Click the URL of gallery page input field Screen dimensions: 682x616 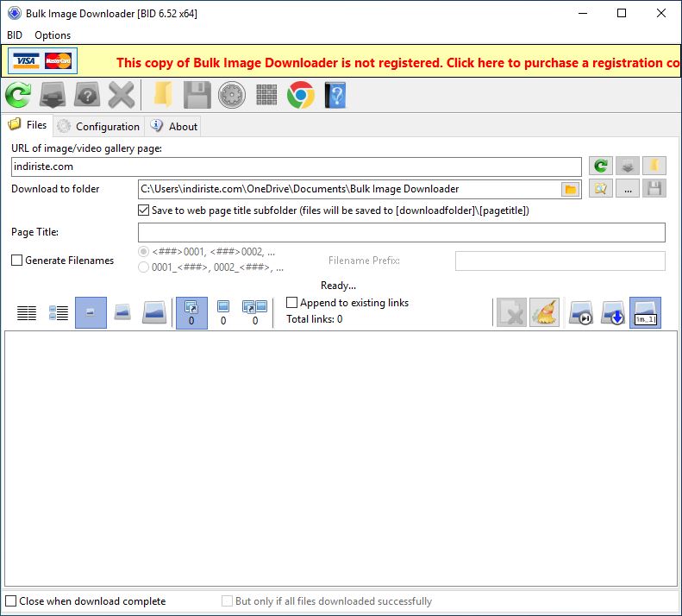[297, 167]
